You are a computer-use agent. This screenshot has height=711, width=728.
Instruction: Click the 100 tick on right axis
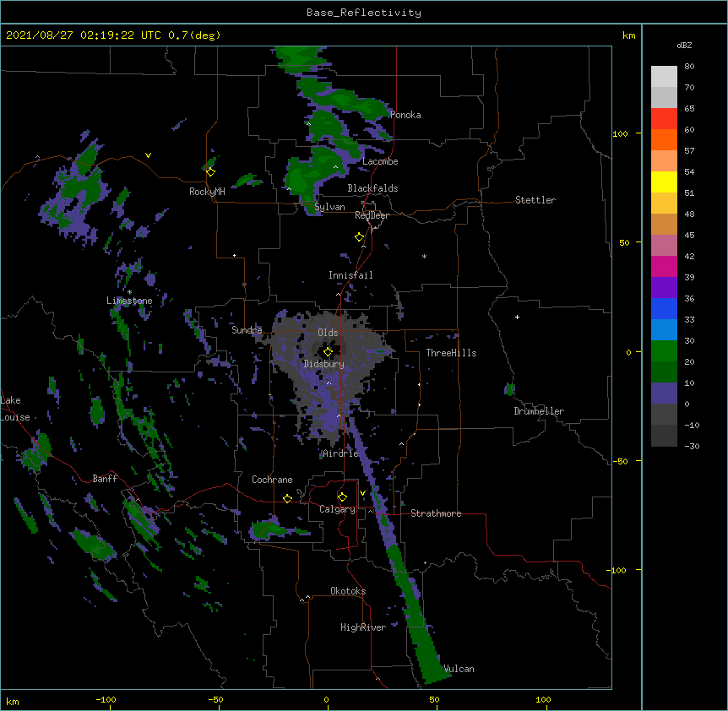(x=620, y=133)
